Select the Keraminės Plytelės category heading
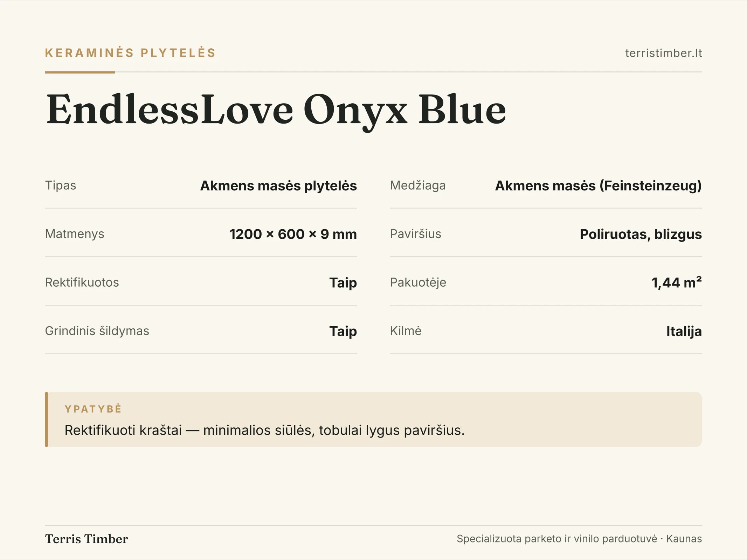 click(130, 53)
